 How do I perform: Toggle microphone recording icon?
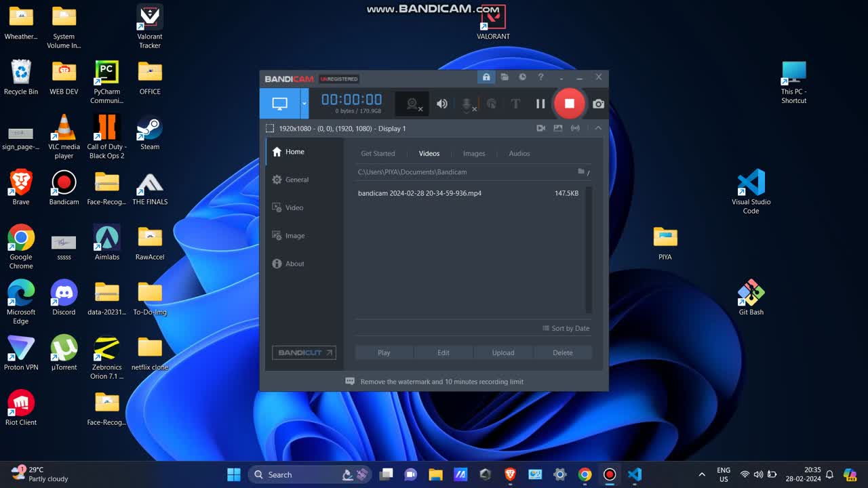pyautogui.click(x=468, y=104)
